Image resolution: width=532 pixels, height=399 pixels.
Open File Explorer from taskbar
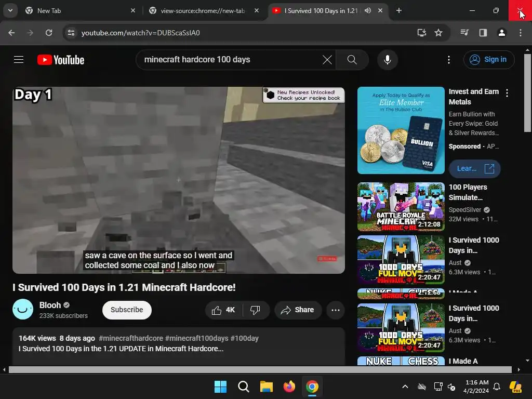(x=267, y=387)
